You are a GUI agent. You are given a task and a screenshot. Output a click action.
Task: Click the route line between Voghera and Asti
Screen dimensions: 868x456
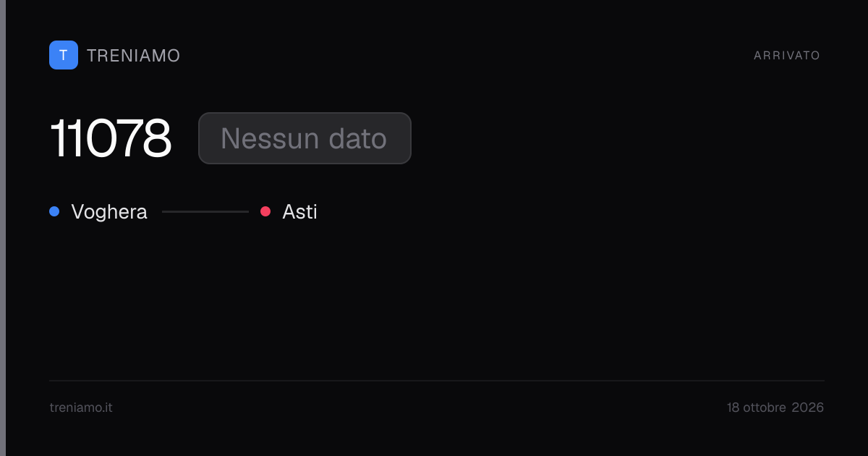205,211
